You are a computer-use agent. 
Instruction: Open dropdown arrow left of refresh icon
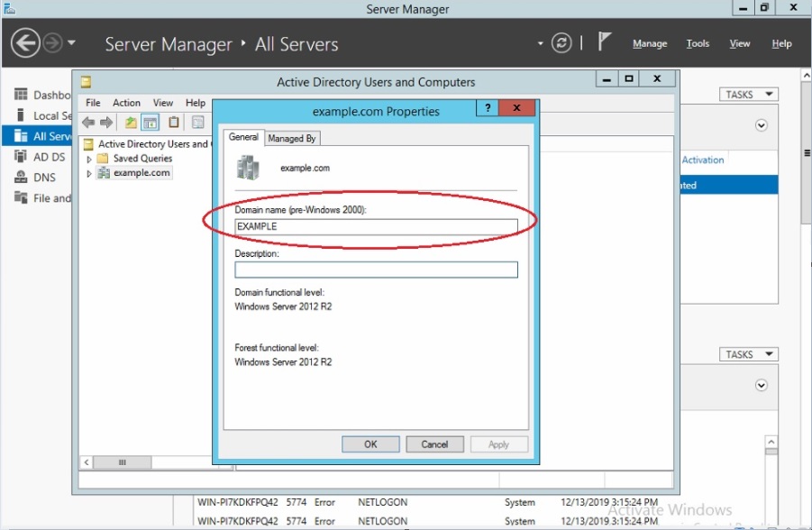[x=540, y=43]
